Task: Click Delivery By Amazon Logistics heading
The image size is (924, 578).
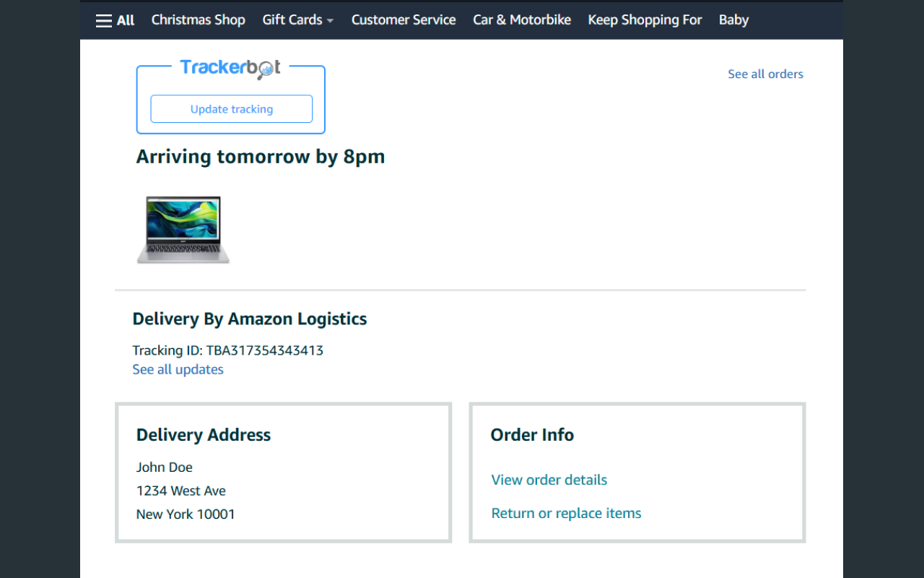Action: pyautogui.click(x=250, y=319)
